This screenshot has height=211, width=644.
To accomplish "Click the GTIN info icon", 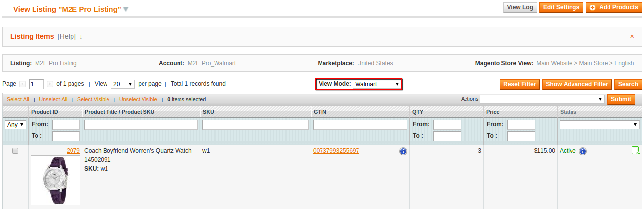I will pyautogui.click(x=403, y=151).
